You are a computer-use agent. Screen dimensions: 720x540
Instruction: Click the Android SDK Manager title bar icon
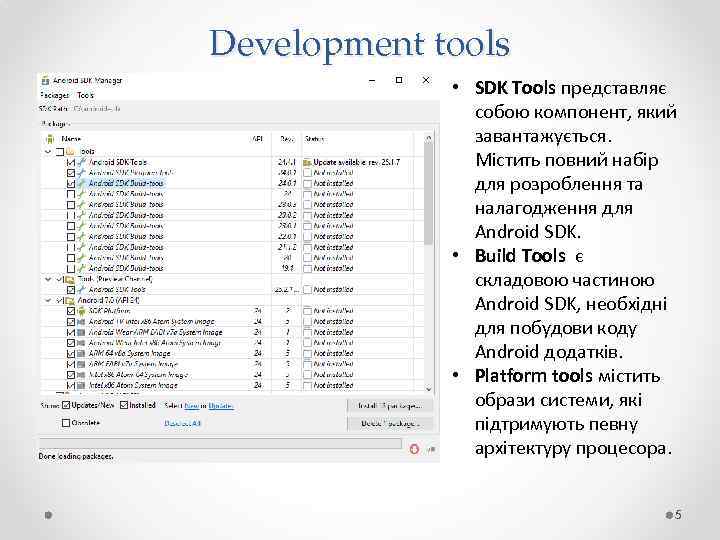click(45, 81)
